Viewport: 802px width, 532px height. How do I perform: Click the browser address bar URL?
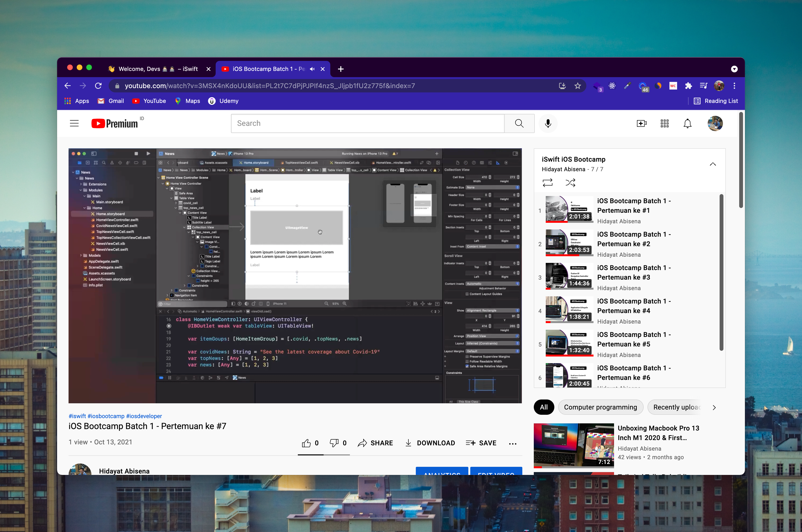click(270, 86)
